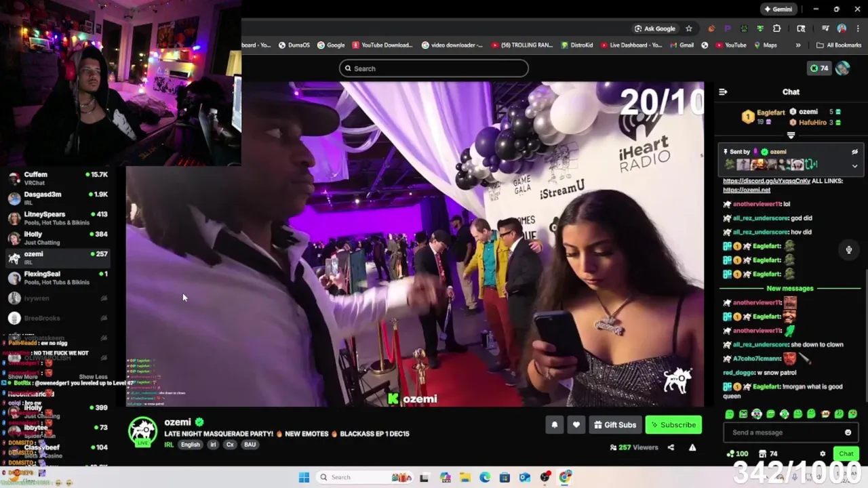This screenshot has width=868, height=488.
Task: Insert the angry square green quick emote
Action: coord(743,414)
